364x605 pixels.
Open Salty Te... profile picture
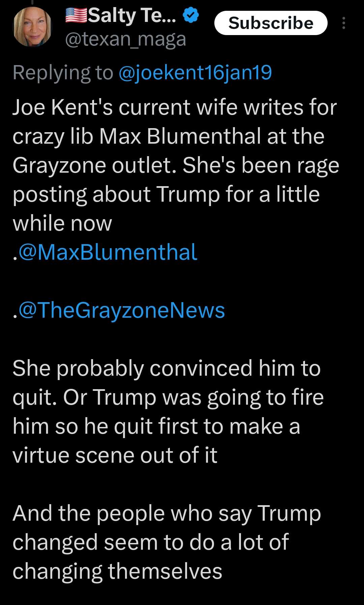tap(32, 26)
